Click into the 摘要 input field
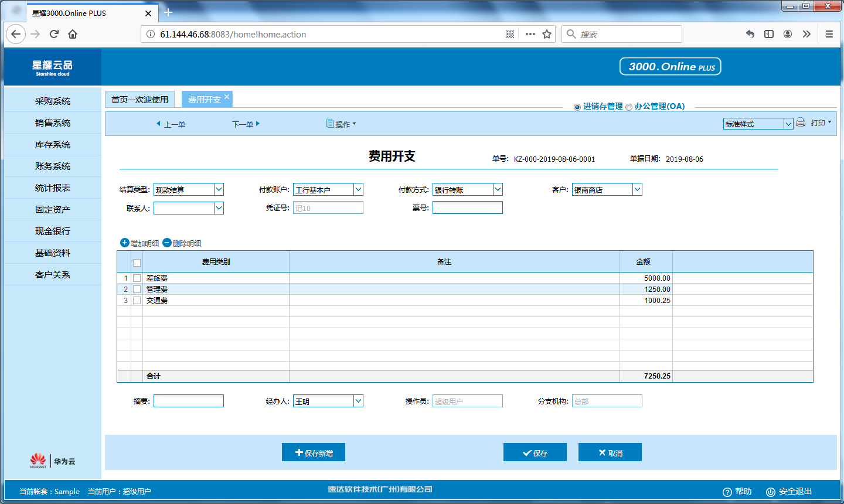 pyautogui.click(x=188, y=401)
